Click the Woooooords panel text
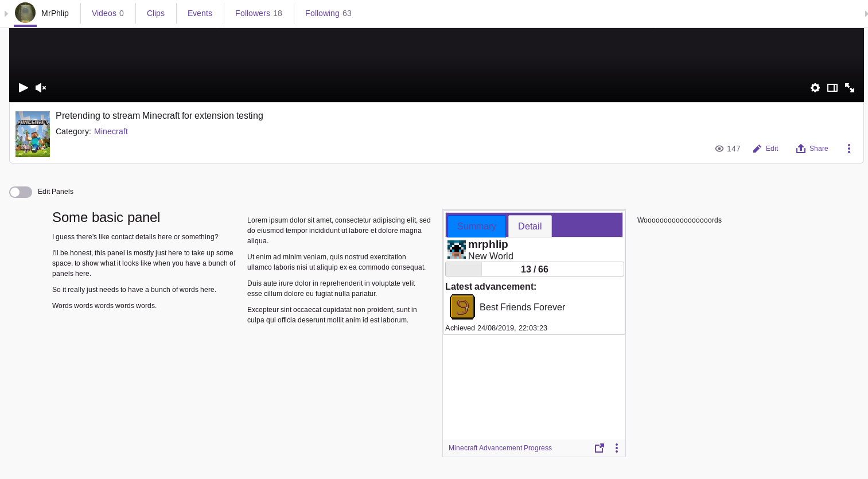Viewport: 868px width, 479px height. pos(679,220)
